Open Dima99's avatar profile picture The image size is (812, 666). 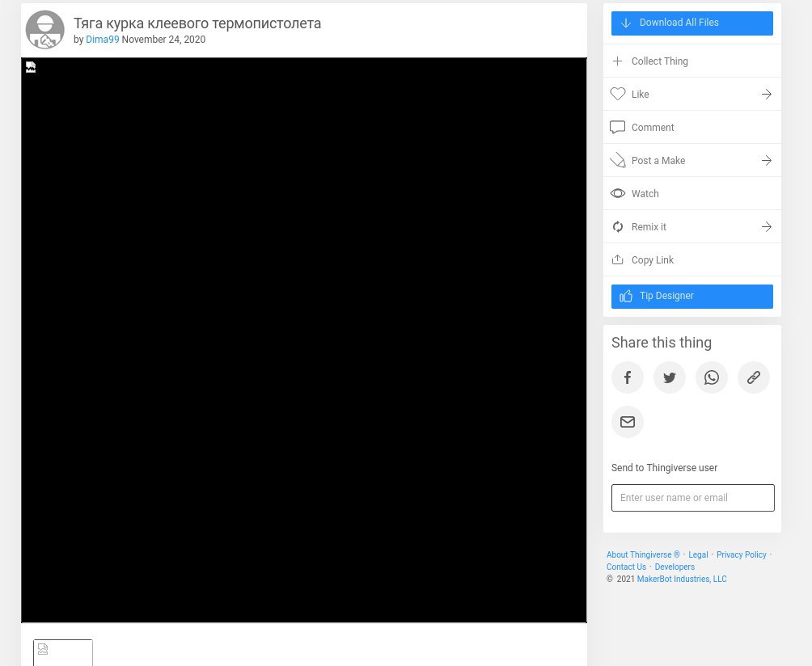coord(45,30)
